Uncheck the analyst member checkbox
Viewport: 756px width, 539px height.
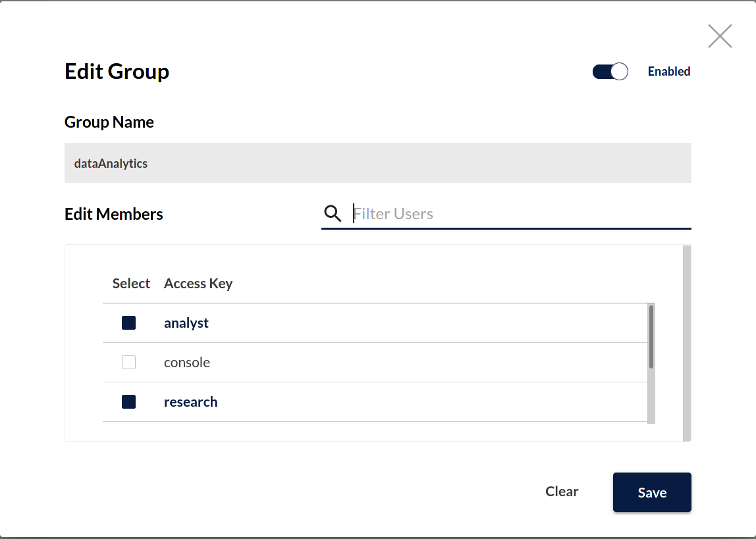point(128,322)
